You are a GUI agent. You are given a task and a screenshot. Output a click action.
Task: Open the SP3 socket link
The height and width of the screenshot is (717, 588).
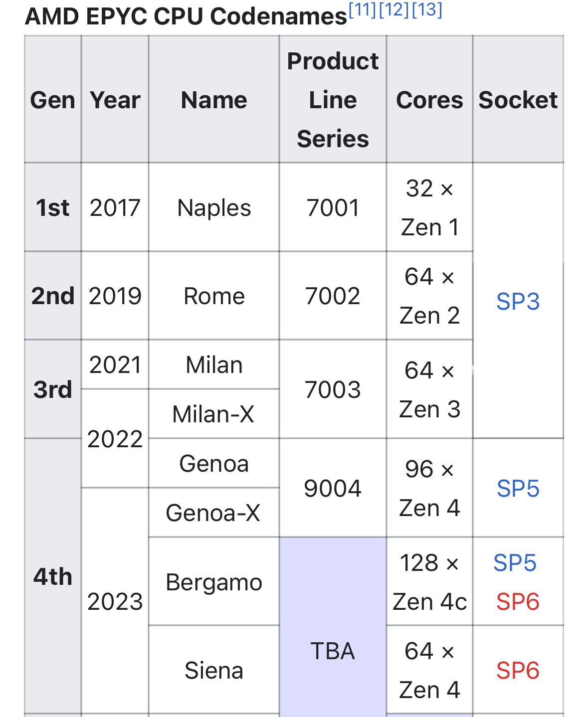tap(518, 302)
